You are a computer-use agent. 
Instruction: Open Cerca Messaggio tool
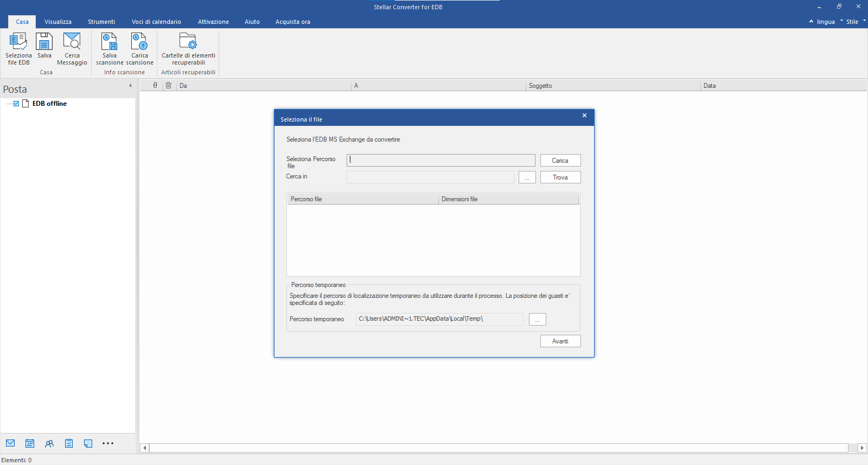tap(72, 49)
